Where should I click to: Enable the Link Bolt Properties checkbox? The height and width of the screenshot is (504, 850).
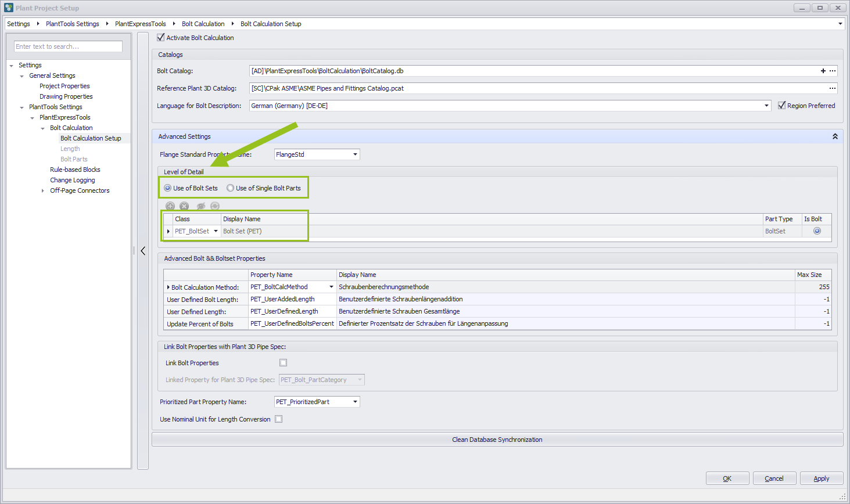283,362
